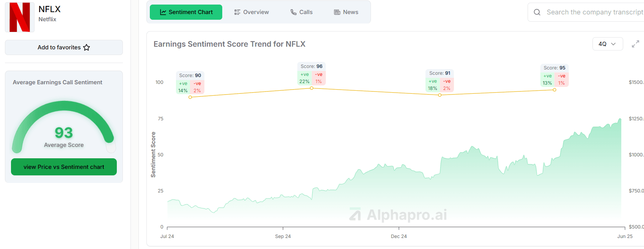Click the phone icon on Calls tab
Image resolution: width=644 pixels, height=249 pixels.
[x=294, y=12]
